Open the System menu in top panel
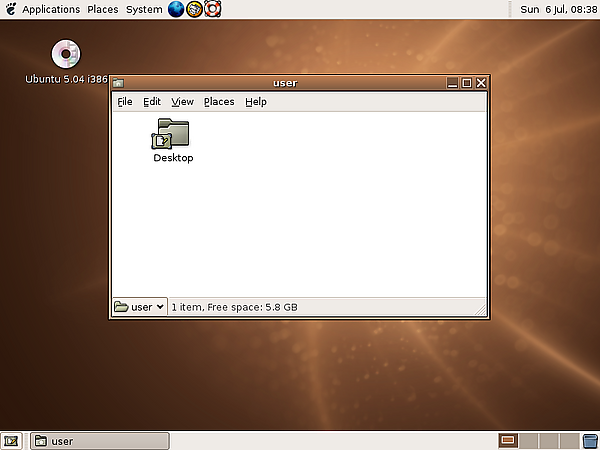 point(144,9)
